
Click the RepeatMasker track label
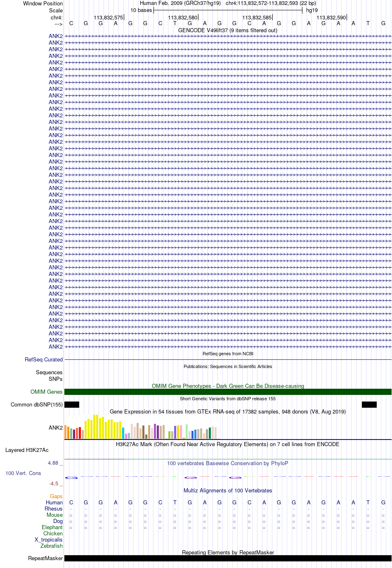pyautogui.click(x=45, y=558)
